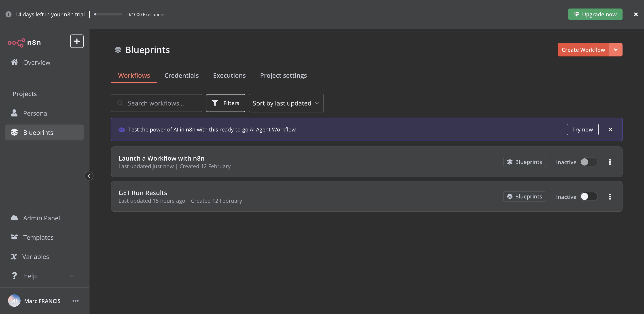644x314 pixels.
Task: Click the n8n logo
Action: (24, 42)
